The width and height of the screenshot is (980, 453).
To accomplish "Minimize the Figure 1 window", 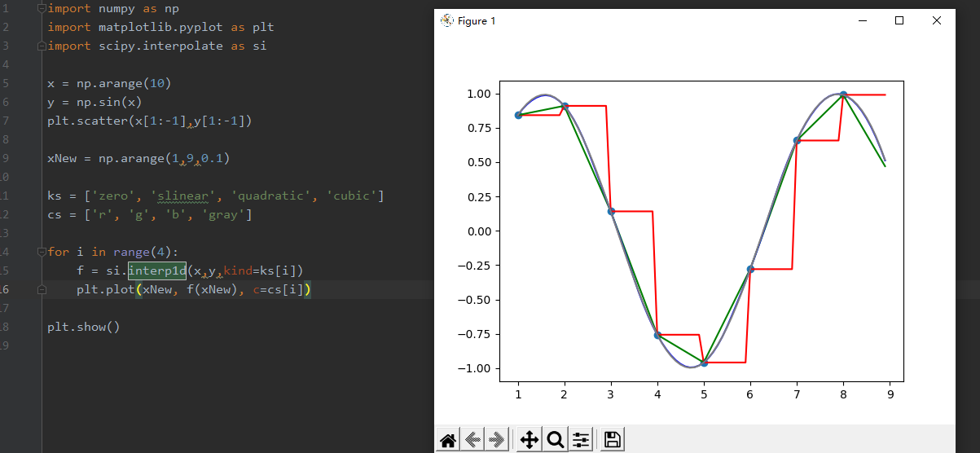I will click(862, 20).
